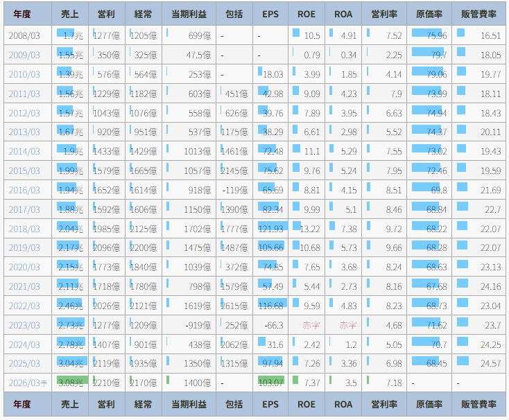Viewport: 509px width, 420px height.
Task: Click the -119億 comprehensive income cell in 2016/03
Action: pyautogui.click(x=234, y=191)
